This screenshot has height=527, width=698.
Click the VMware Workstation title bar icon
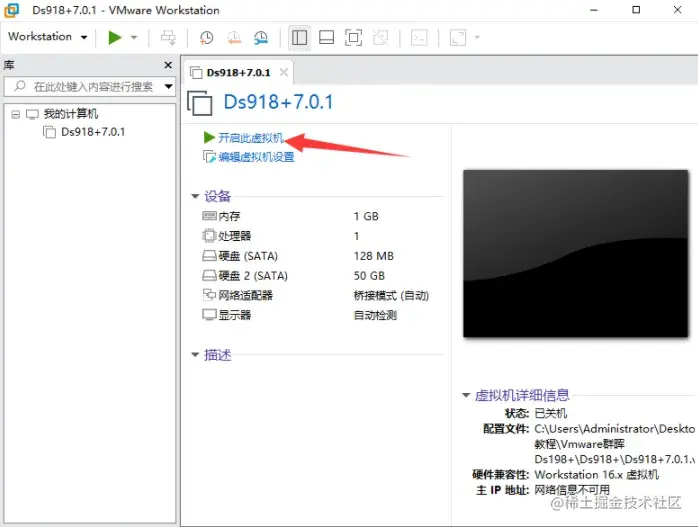(12, 10)
